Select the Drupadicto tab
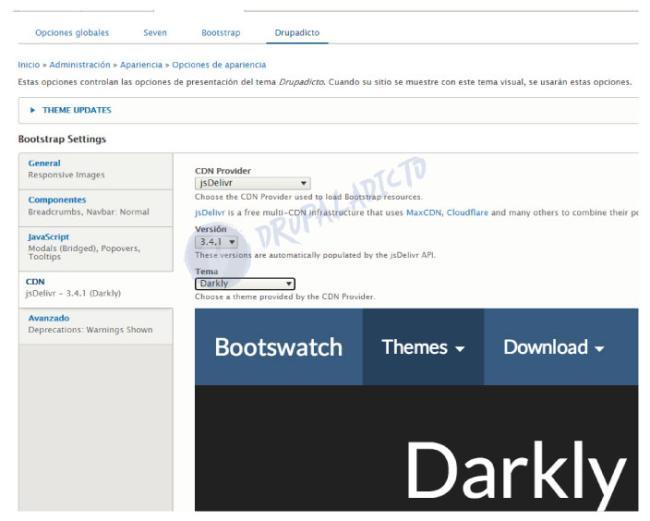 (297, 33)
